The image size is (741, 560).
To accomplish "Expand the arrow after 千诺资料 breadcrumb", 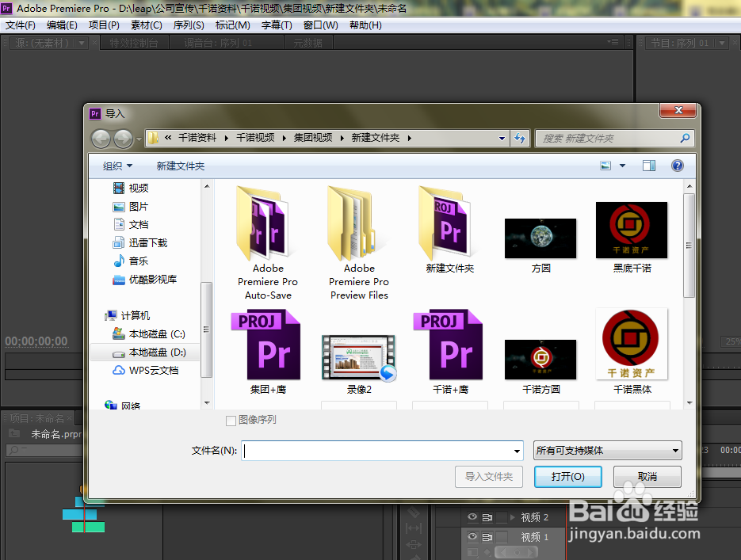I will 227,138.
